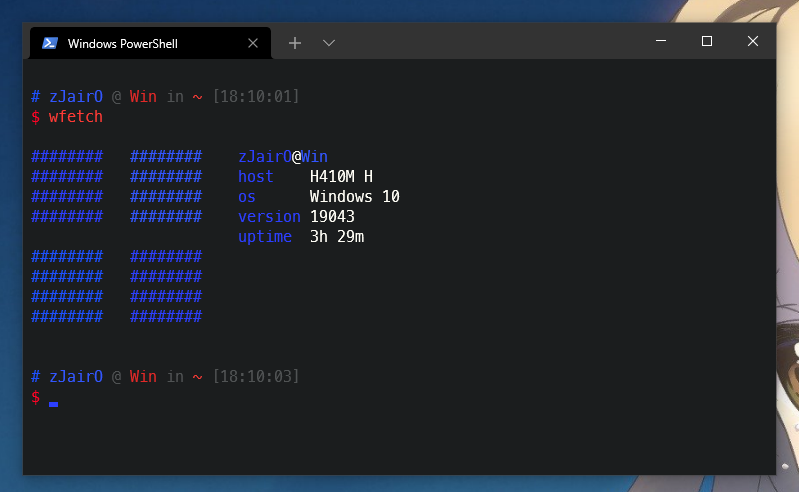Click the 'host' label
The height and width of the screenshot is (492, 799).
[x=256, y=177]
